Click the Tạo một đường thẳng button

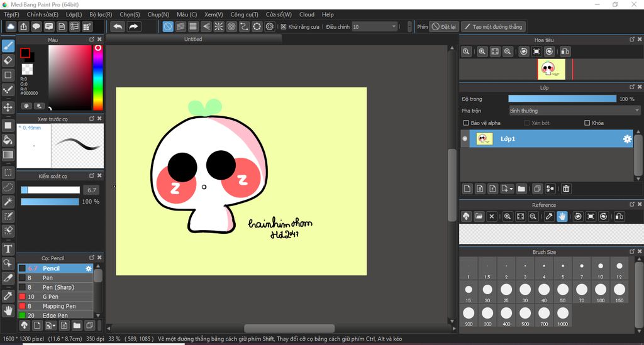click(492, 27)
